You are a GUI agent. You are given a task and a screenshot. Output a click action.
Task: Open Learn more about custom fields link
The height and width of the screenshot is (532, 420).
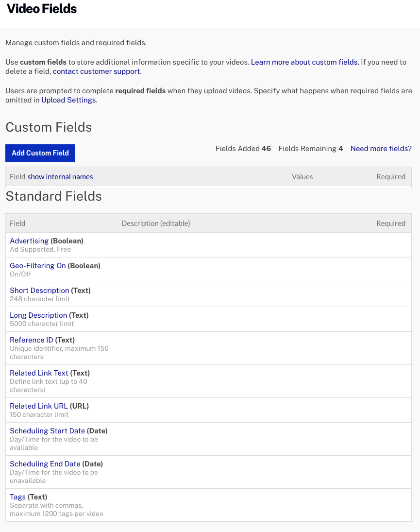pos(305,62)
